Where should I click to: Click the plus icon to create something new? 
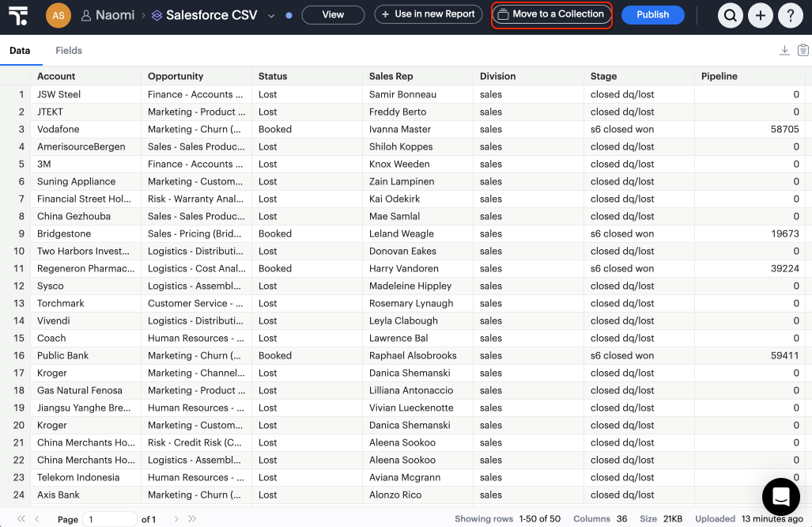click(760, 14)
